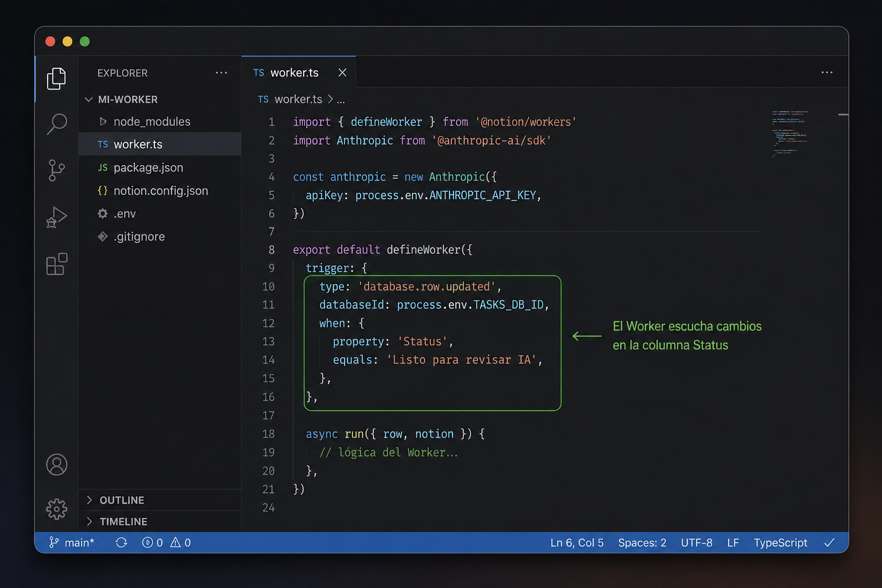Open the Search view icon
882x588 pixels.
(x=56, y=123)
